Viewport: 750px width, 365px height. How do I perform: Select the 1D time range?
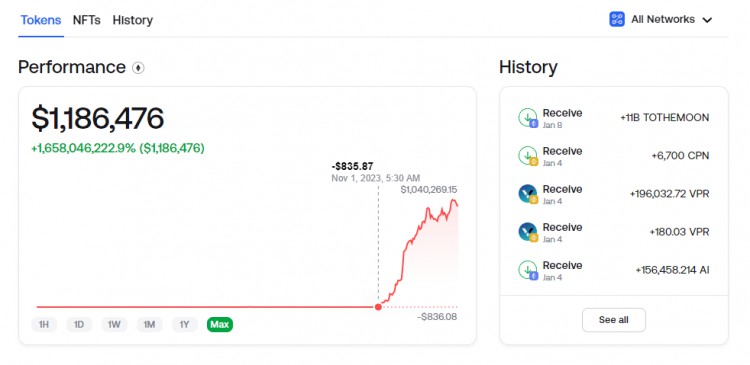pyautogui.click(x=79, y=325)
